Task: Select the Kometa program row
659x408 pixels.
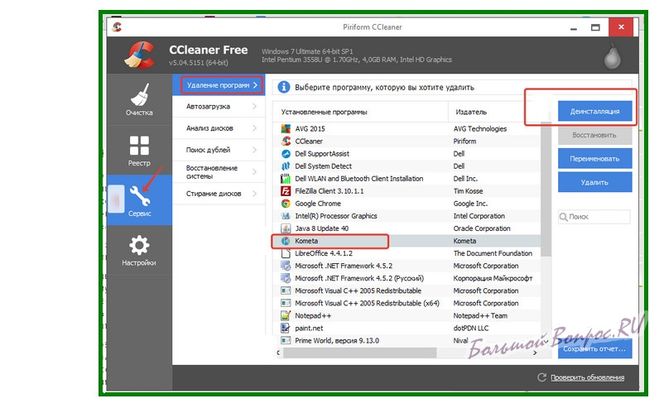Action: tap(406, 241)
